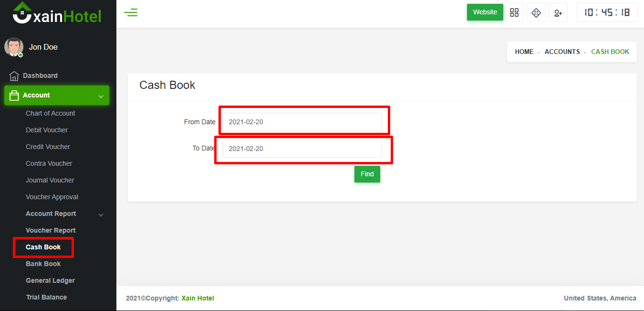644x311 pixels.
Task: Click the XainHotel logo
Action: pyautogui.click(x=57, y=14)
